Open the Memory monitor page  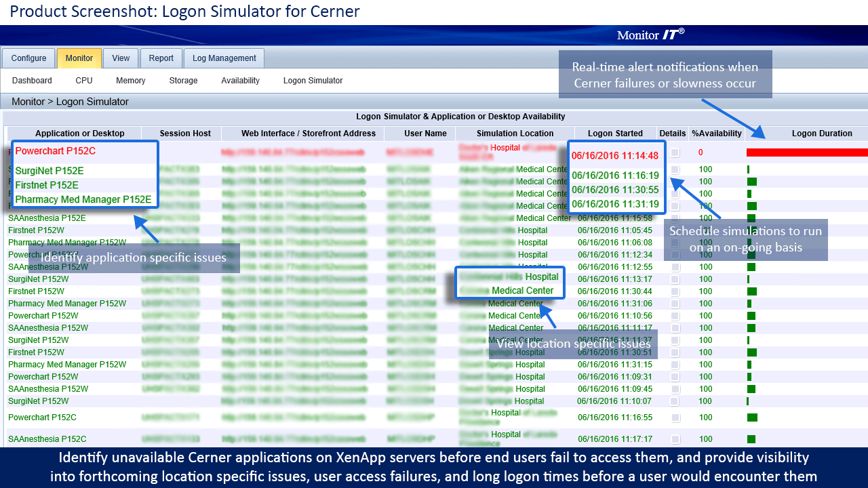[131, 81]
